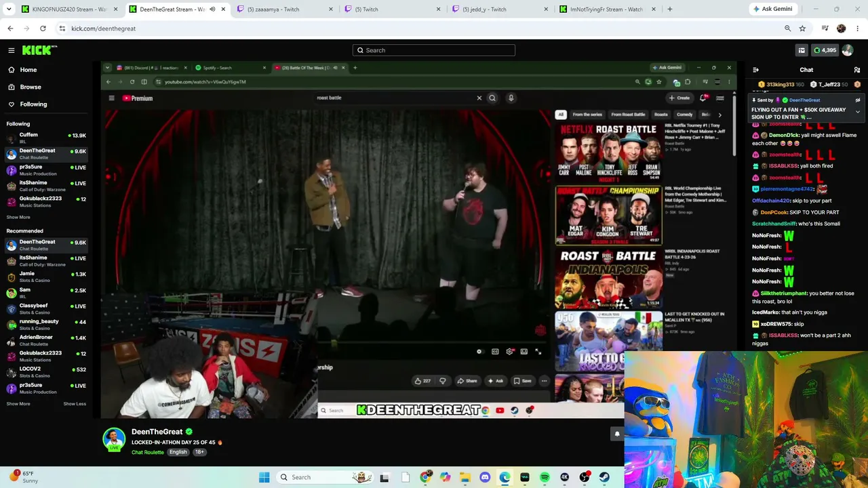Open the address bar zoom magnifier icon
The image size is (868, 488).
(787, 28)
